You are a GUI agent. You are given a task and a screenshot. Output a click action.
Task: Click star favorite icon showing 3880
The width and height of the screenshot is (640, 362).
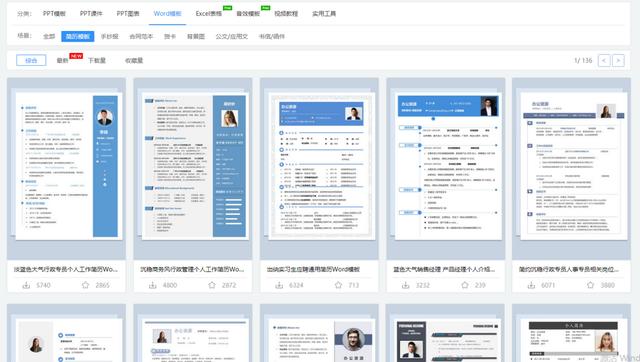(591, 285)
